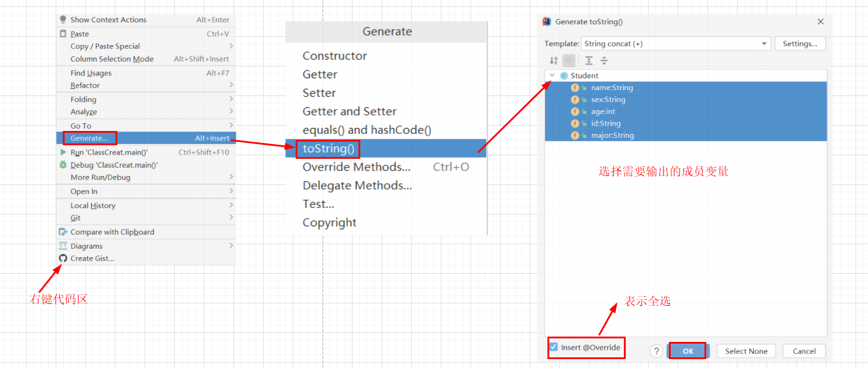Pick equals() and hashCode() entry
This screenshot has height=368, width=868.
pos(386,130)
